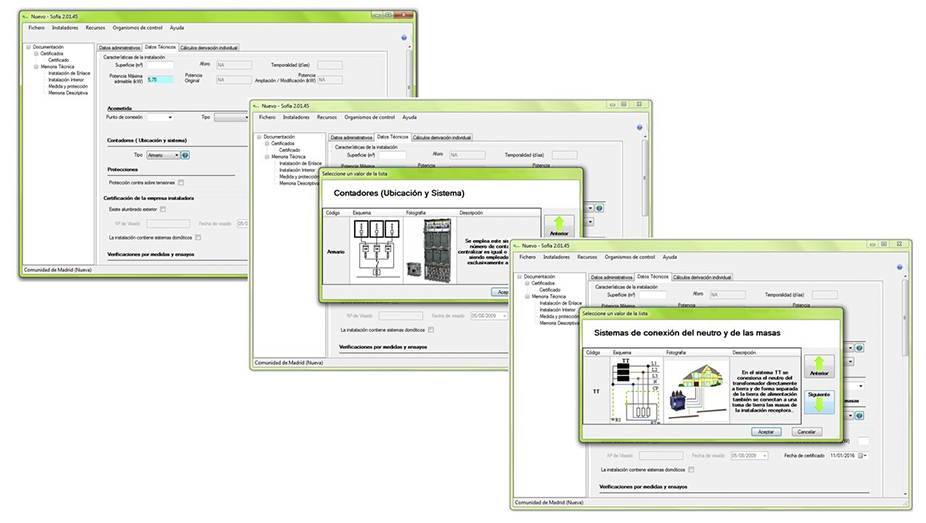
Task: Open the calendar picker beside Fecha de certificado
Action: click(x=862, y=456)
